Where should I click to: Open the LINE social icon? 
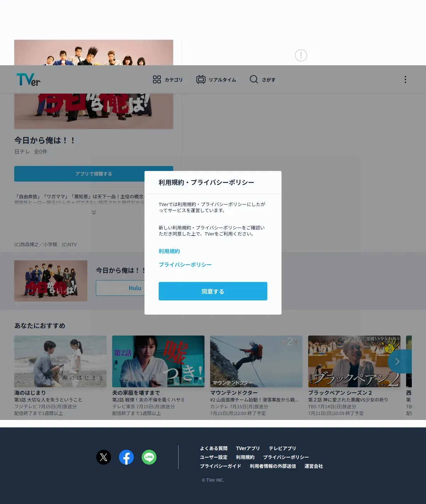(149, 457)
